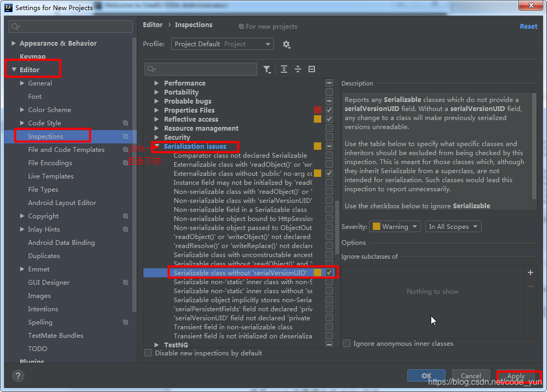Click the yellow Serialization issues severity swatch
547x392 pixels.
pos(318,146)
